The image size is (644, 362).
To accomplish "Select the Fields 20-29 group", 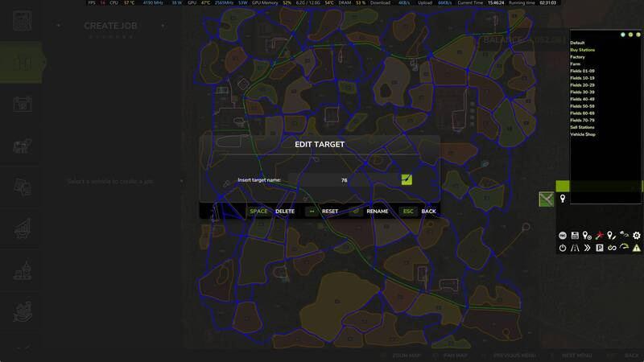I will (582, 85).
